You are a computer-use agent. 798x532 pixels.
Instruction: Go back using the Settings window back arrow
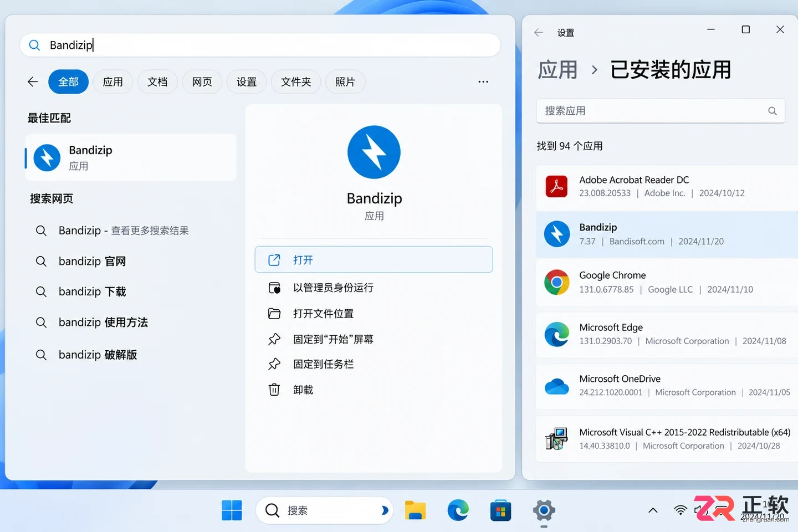pyautogui.click(x=539, y=33)
